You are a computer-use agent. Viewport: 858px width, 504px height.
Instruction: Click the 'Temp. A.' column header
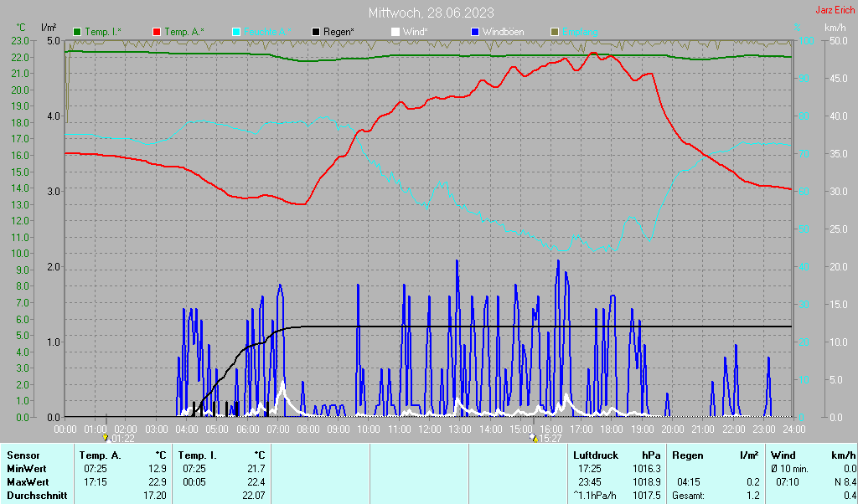pyautogui.click(x=101, y=455)
